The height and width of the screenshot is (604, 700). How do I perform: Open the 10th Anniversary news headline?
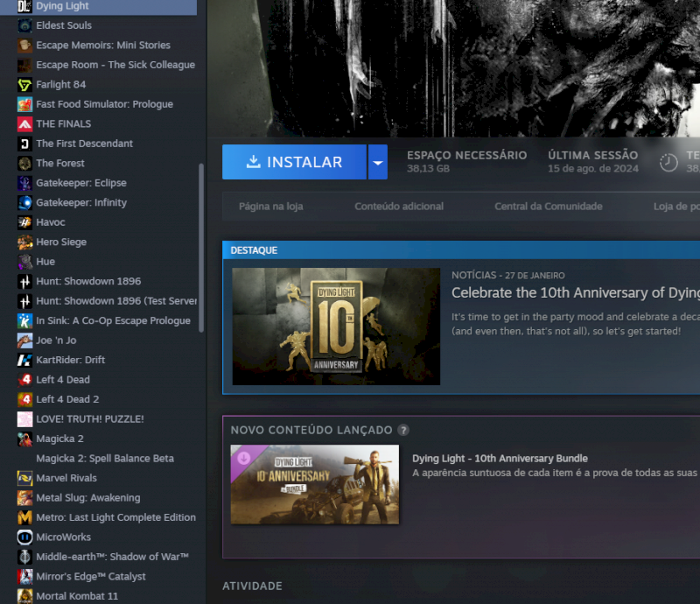pos(575,292)
